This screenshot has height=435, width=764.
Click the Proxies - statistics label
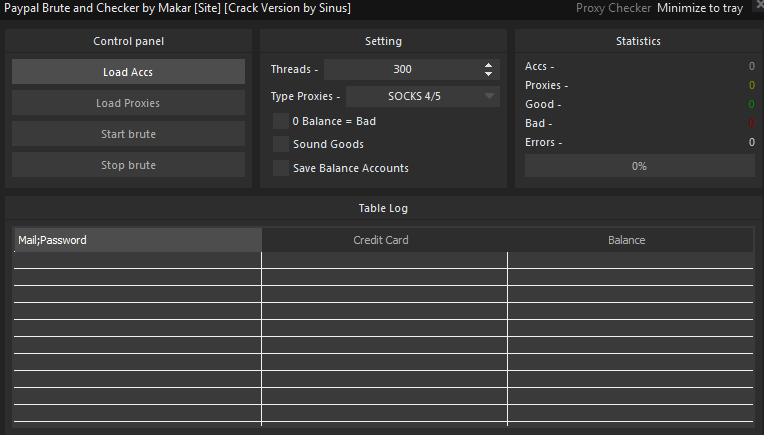coord(546,85)
